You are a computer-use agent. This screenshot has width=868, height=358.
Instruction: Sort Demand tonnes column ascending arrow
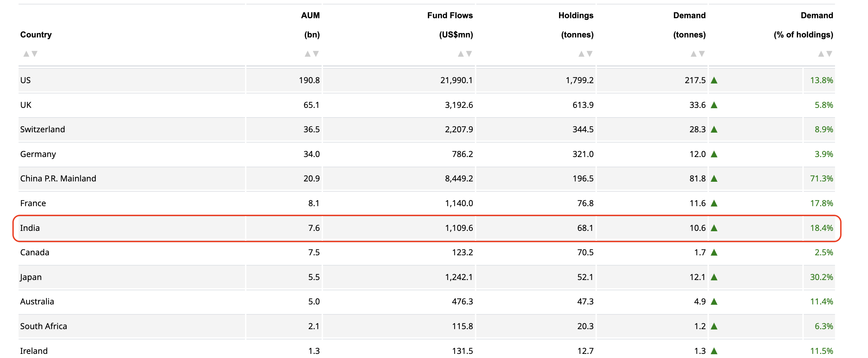pyautogui.click(x=694, y=54)
